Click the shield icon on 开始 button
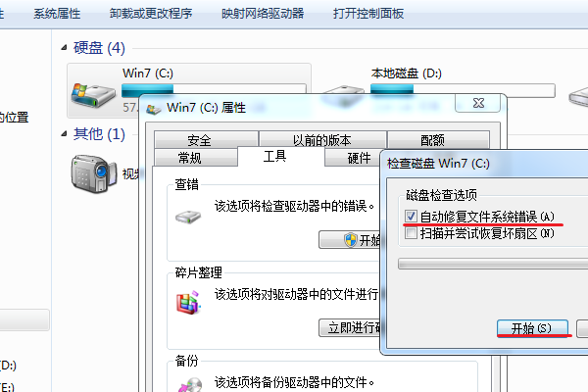This screenshot has height=392, width=588. (x=351, y=240)
